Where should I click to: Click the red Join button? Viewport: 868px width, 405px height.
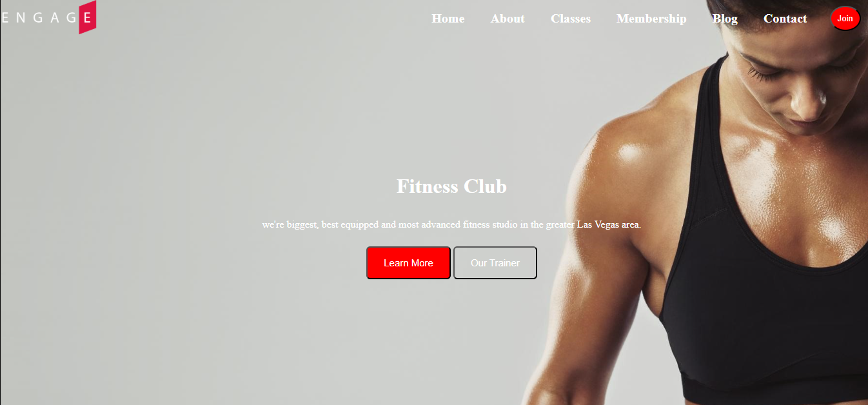[x=845, y=18]
